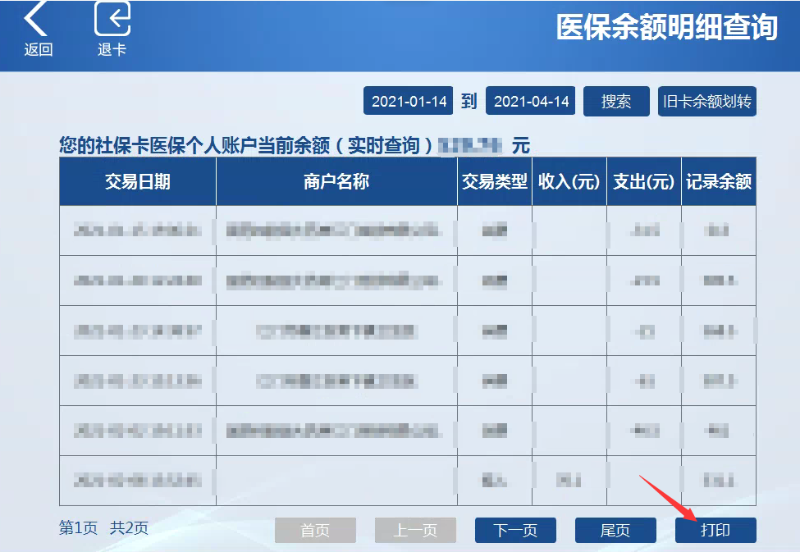
Task: Click the 第1页 共2页 page indicator
Action: click(x=104, y=528)
